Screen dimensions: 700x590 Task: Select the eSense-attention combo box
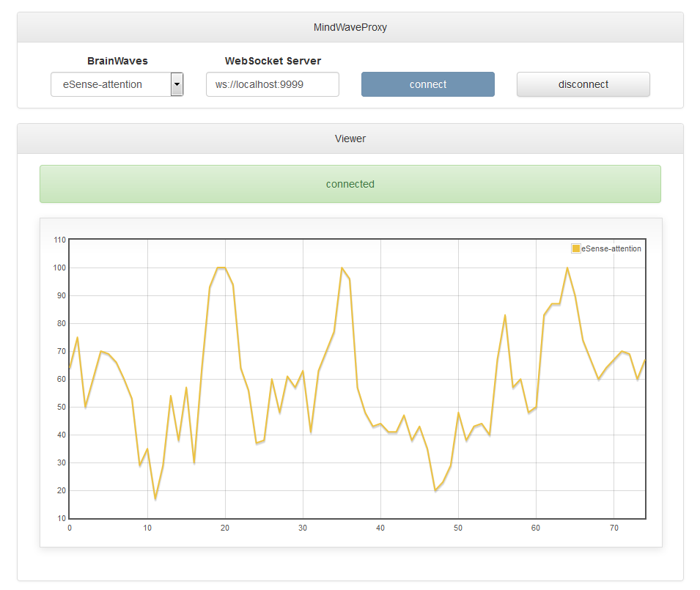click(117, 84)
